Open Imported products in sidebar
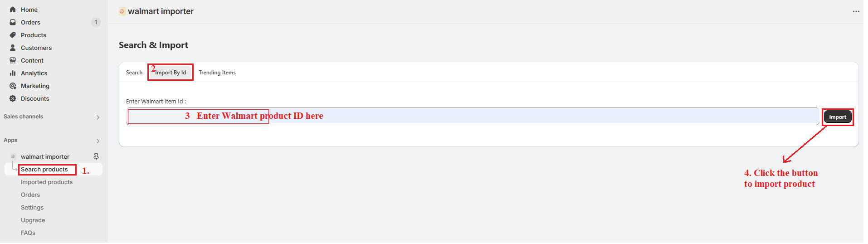This screenshot has width=868, height=244. point(47,182)
